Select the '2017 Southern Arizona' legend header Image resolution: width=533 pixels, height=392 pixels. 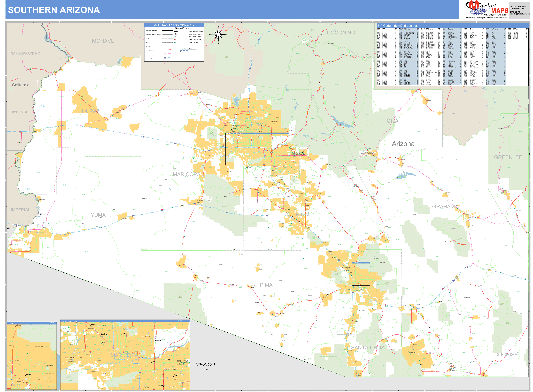[174, 25]
